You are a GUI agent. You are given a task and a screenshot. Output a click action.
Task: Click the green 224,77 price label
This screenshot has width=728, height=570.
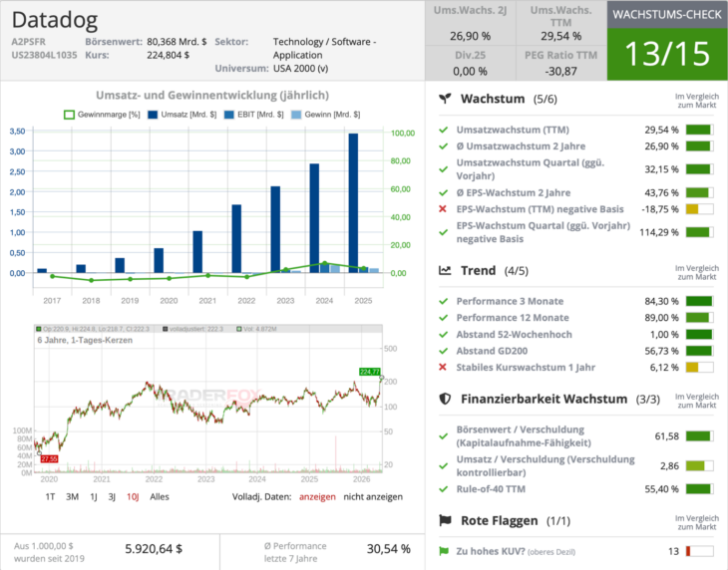(x=370, y=372)
